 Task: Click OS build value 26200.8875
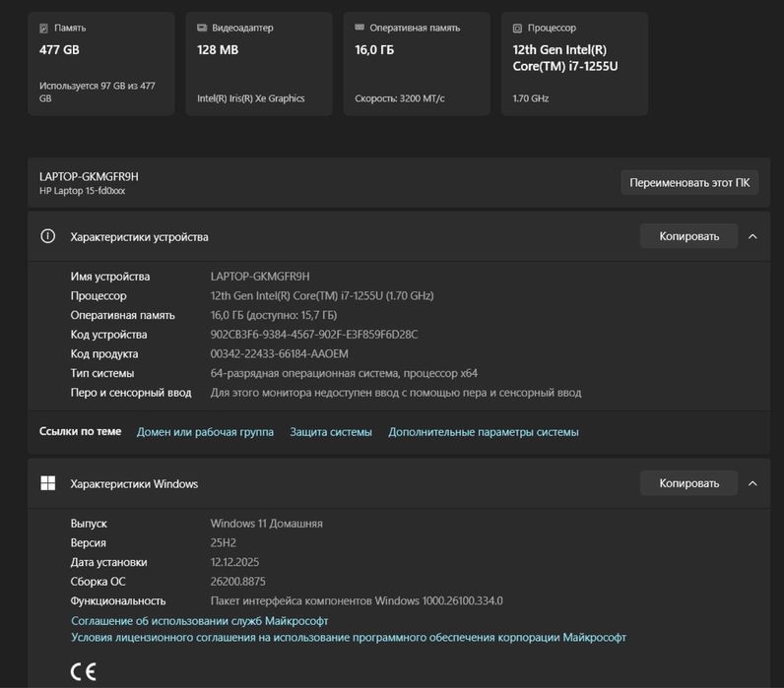(238, 582)
